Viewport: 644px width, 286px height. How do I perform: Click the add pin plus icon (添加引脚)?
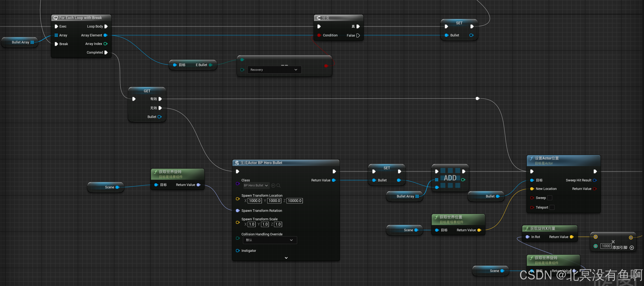click(632, 247)
